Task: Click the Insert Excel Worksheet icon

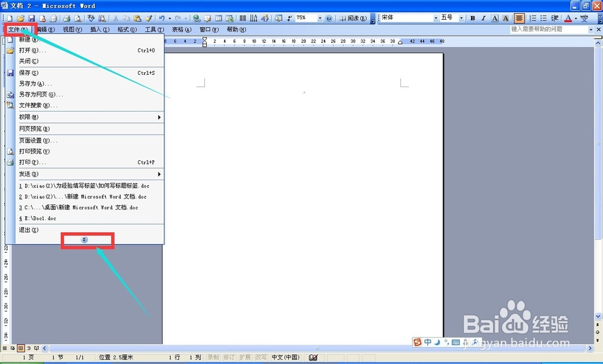Action: (230, 18)
